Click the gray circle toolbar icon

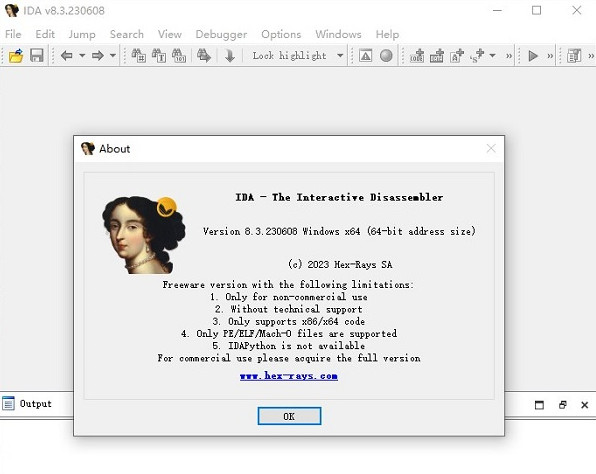[x=386, y=56]
